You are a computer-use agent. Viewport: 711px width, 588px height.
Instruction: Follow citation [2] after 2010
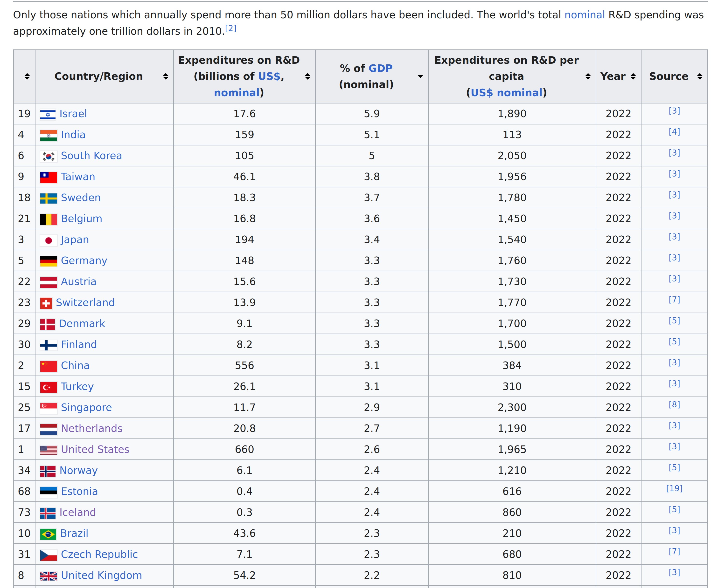(x=230, y=28)
